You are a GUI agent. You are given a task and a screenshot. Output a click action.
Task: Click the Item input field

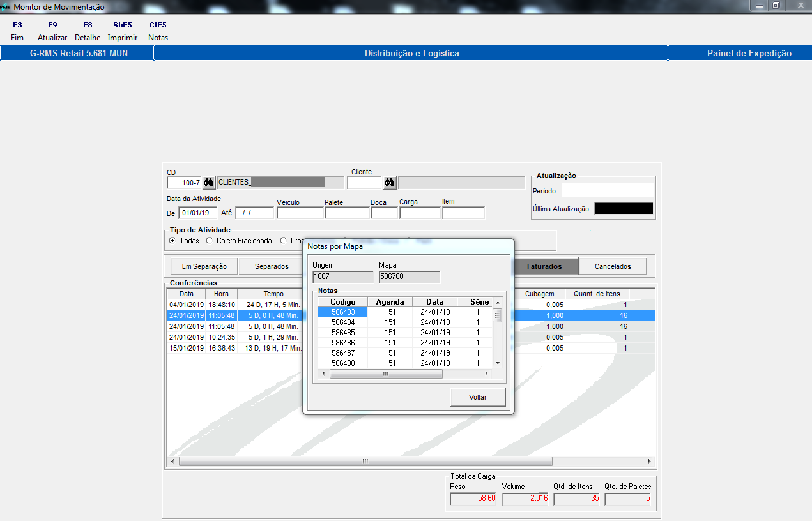pyautogui.click(x=463, y=213)
